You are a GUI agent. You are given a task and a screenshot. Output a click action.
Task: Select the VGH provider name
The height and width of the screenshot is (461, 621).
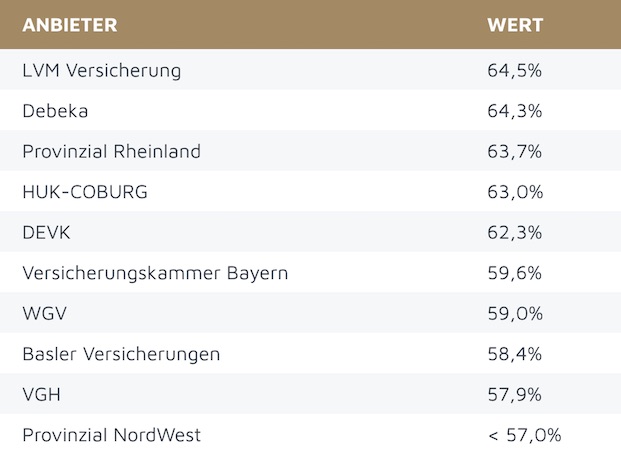coord(42,395)
